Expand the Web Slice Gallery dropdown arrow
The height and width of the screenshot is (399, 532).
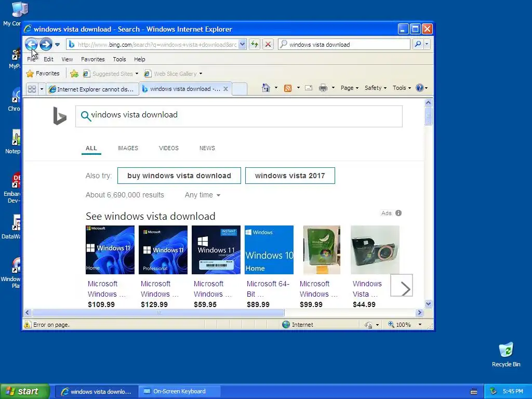pyautogui.click(x=201, y=74)
